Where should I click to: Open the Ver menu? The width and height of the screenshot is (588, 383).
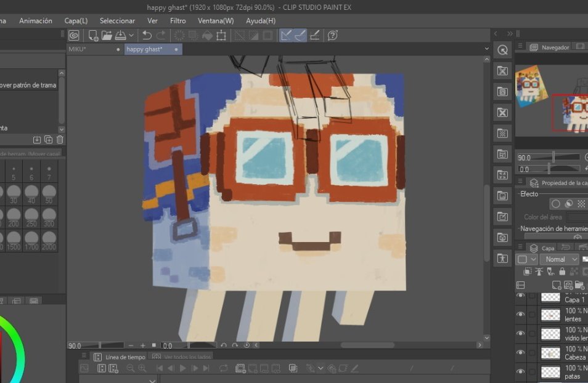(x=153, y=21)
